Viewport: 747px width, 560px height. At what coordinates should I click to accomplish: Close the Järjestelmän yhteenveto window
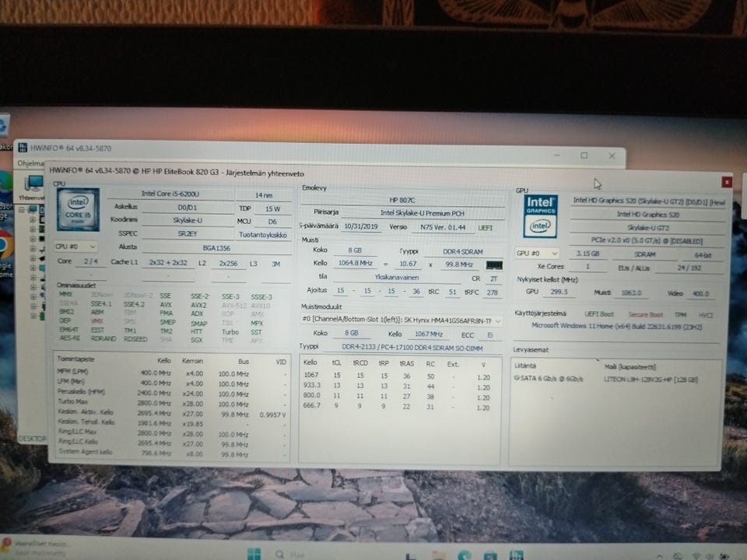click(x=727, y=182)
